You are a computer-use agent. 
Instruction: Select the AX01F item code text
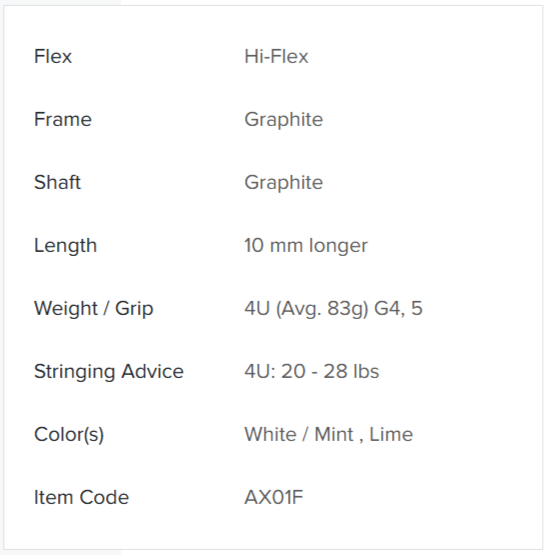pos(274,497)
